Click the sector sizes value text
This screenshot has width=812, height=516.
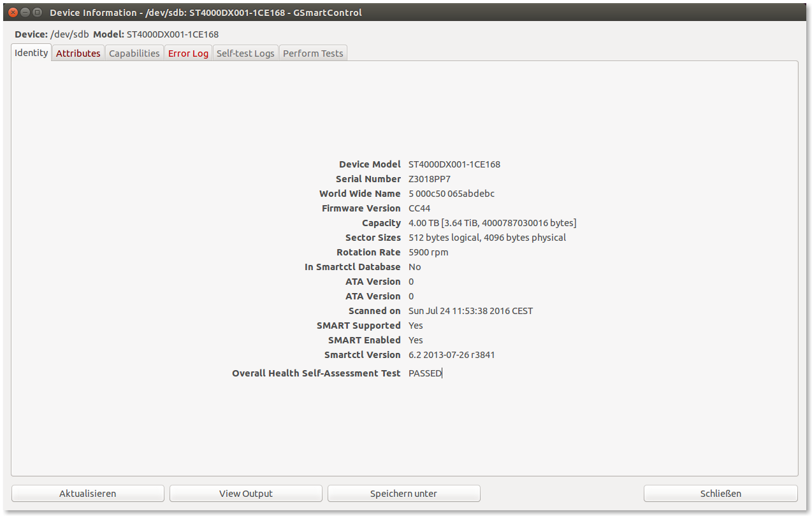(487, 238)
